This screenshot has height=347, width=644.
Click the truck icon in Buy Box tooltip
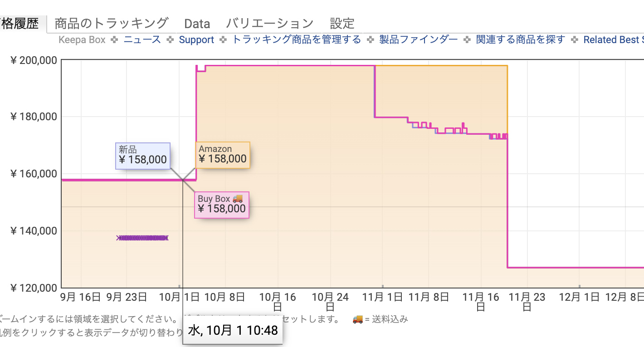point(238,199)
